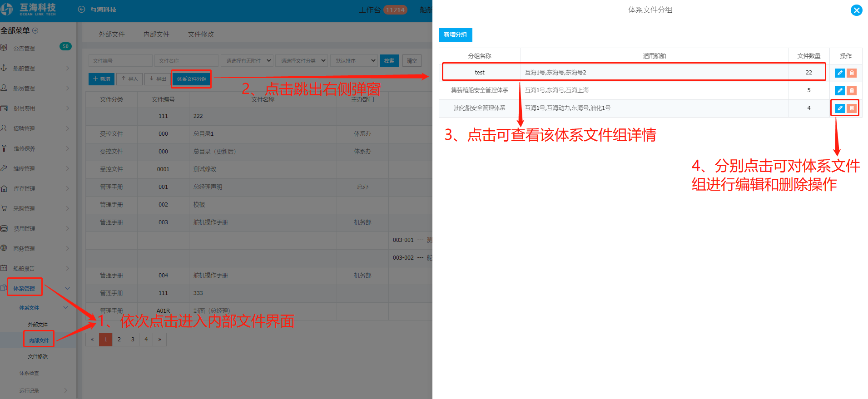868x399 pixels.
Task: Select 文件修改 in sidebar submenu
Action: 38,356
